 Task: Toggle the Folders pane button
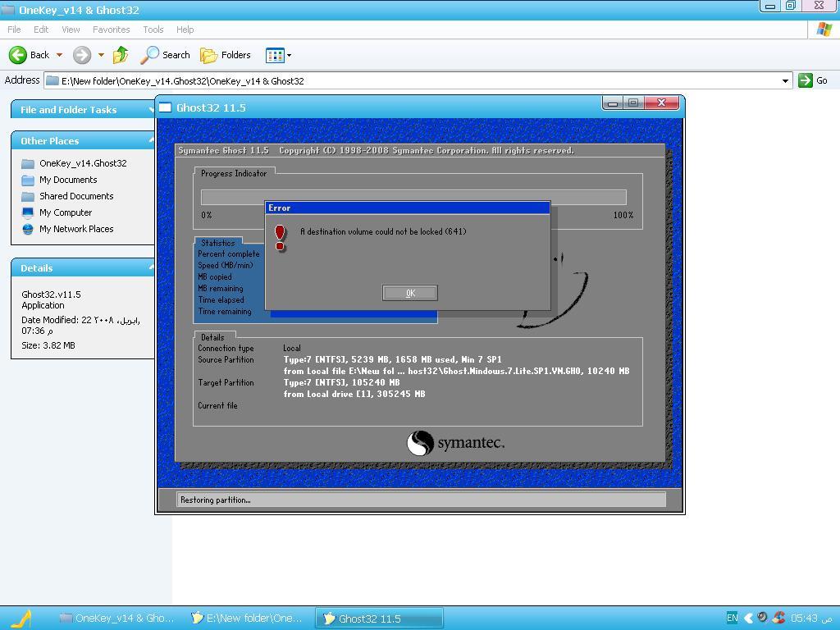226,55
